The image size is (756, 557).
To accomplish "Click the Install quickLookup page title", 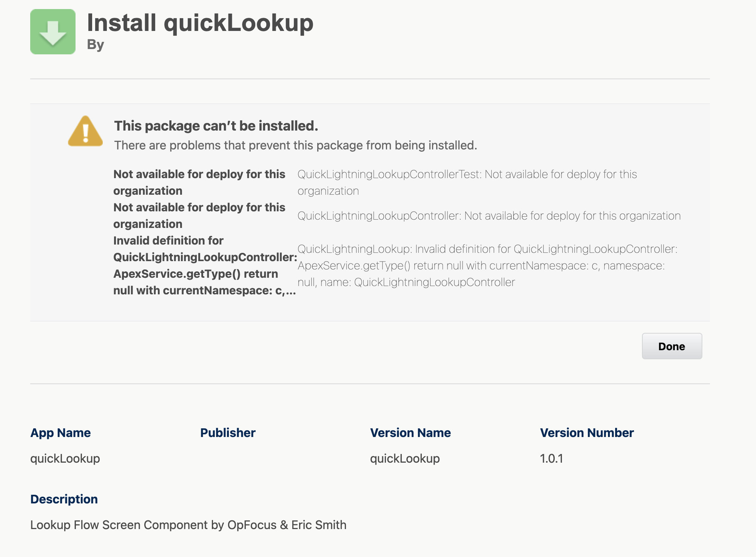I will pos(200,23).
